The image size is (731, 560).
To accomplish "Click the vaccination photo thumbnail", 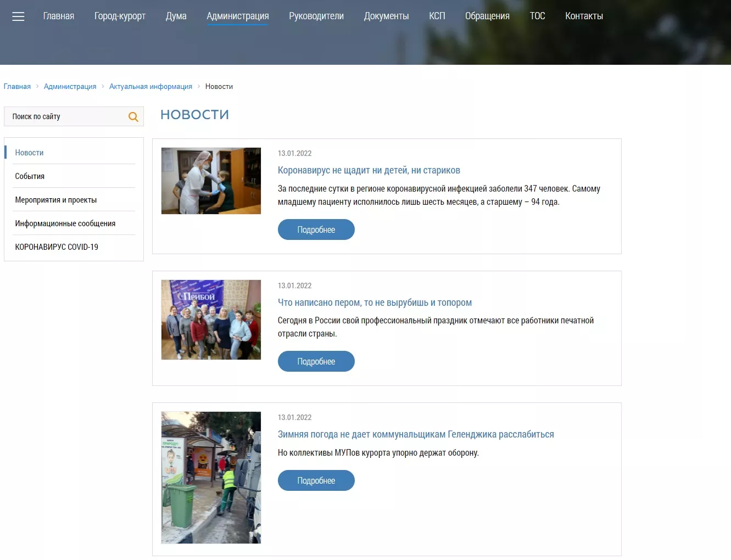I will click(211, 181).
